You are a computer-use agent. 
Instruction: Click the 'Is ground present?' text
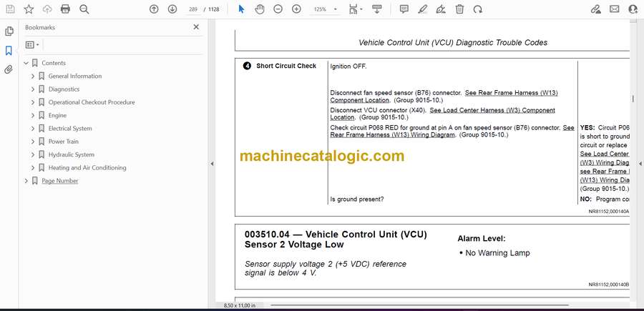[357, 199]
